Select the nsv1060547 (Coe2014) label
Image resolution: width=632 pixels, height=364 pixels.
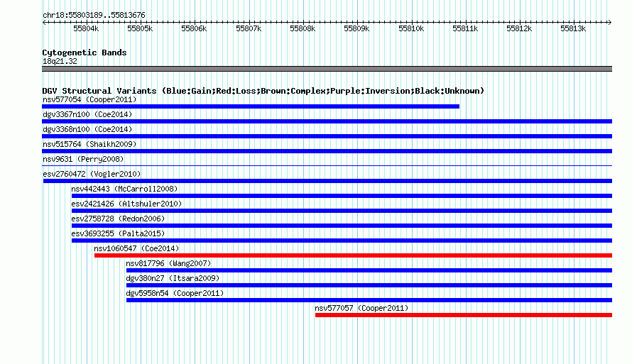tap(136, 248)
